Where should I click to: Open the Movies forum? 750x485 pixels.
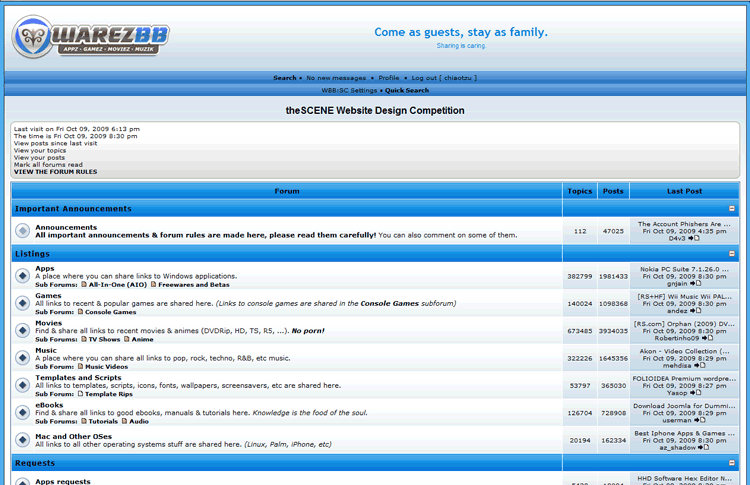coord(49,323)
